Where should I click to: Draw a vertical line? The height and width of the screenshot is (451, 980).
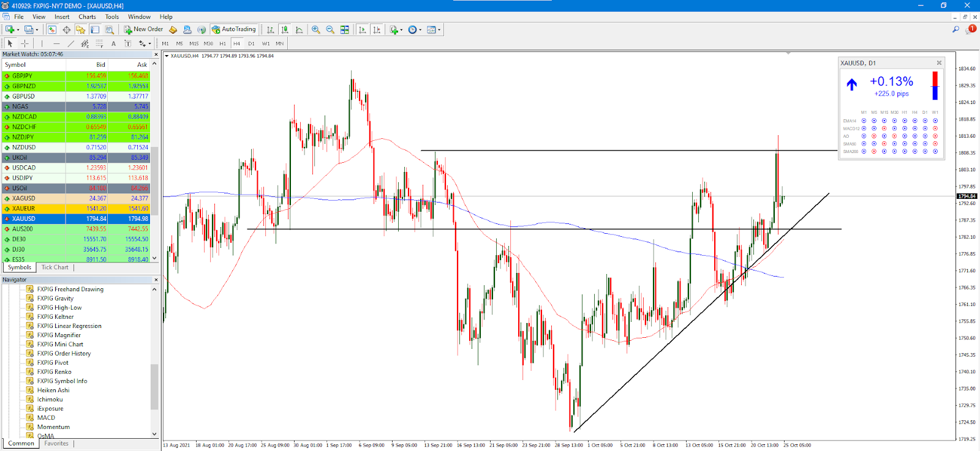pyautogui.click(x=42, y=43)
